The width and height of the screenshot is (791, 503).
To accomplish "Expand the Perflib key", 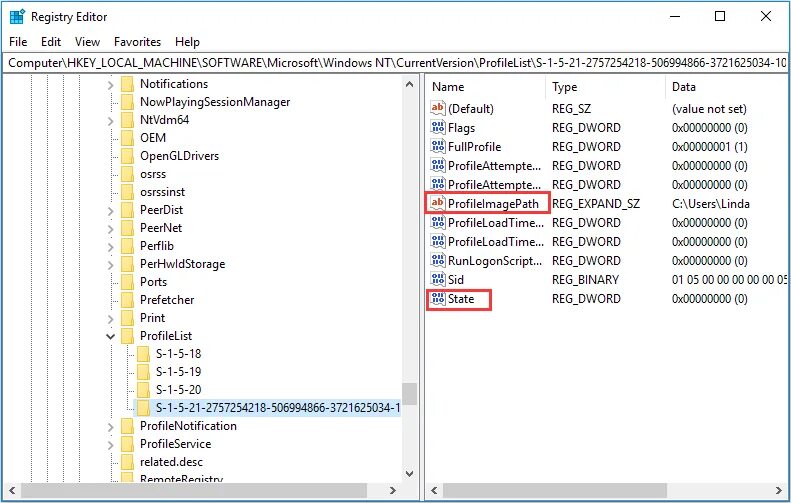I will (110, 247).
